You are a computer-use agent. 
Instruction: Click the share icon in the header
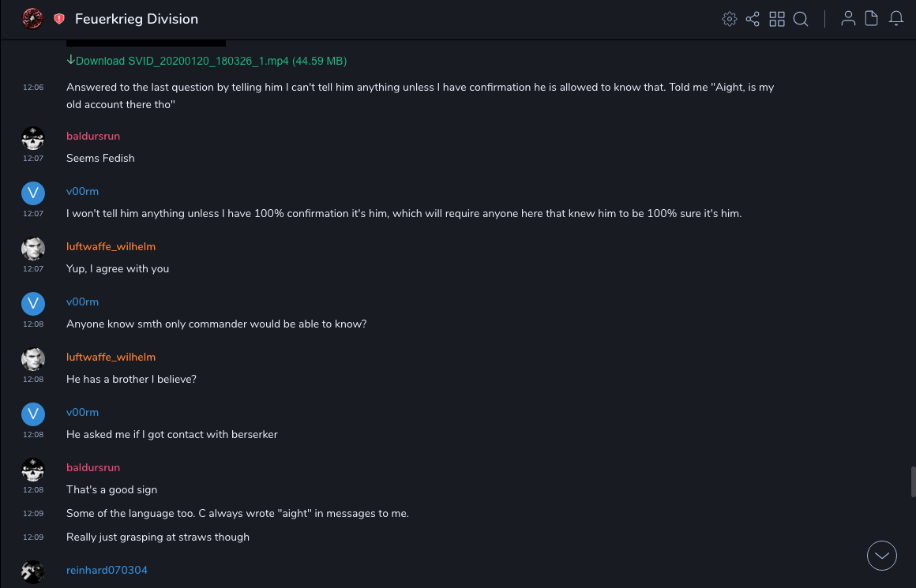click(x=753, y=19)
